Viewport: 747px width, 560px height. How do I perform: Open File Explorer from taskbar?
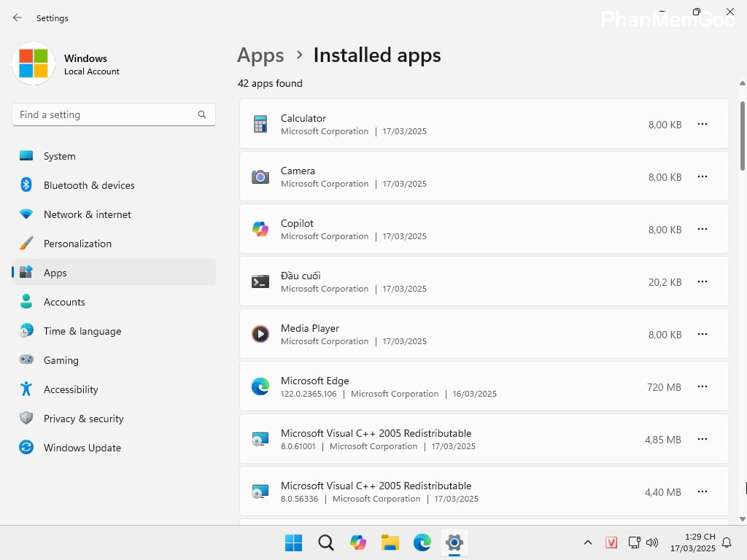click(x=390, y=542)
